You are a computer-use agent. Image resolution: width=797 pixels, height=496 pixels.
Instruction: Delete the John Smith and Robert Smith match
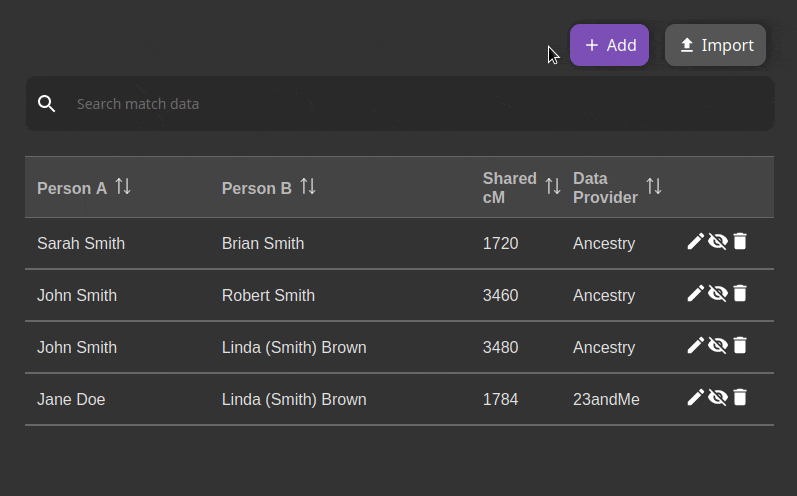(x=740, y=293)
